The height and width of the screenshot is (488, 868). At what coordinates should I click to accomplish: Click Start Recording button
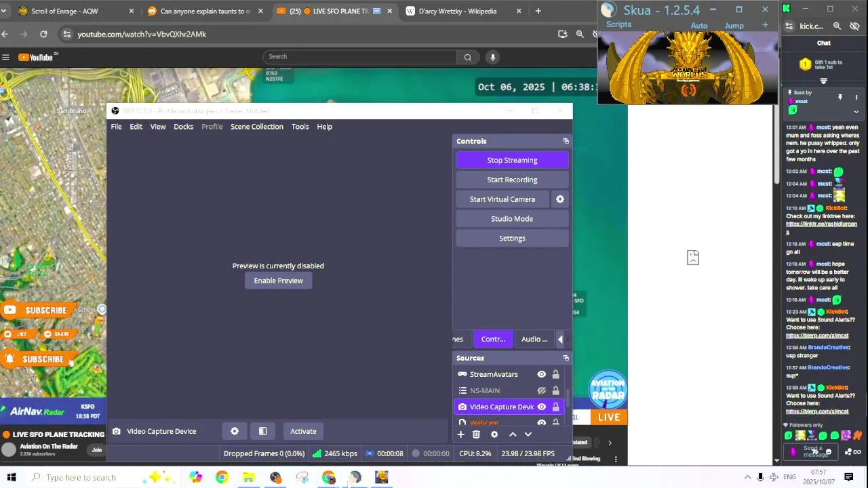(x=512, y=180)
